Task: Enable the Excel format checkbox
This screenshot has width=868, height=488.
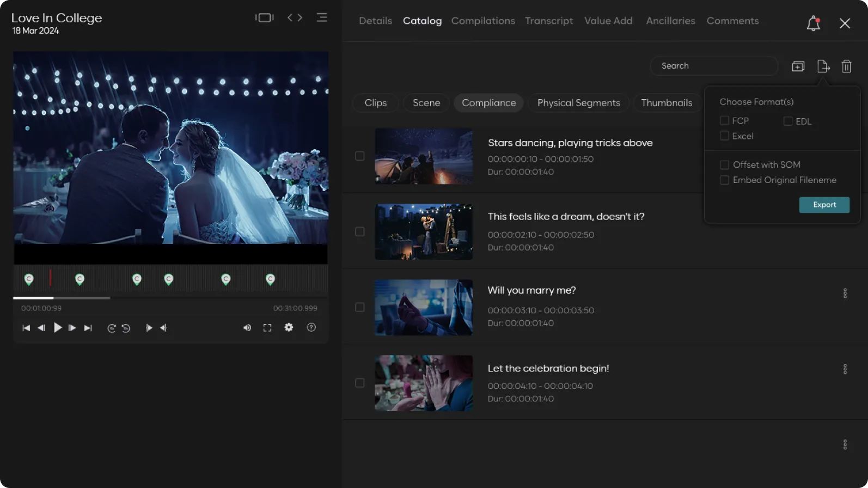Action: click(724, 136)
